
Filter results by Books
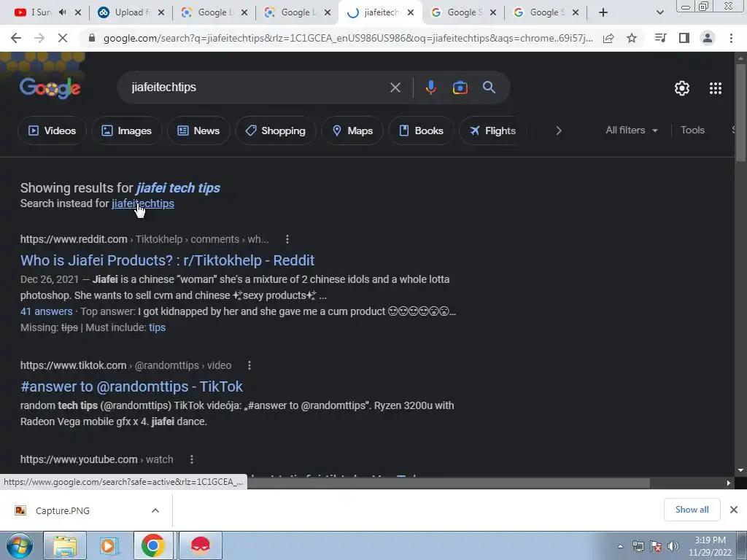pos(421,131)
